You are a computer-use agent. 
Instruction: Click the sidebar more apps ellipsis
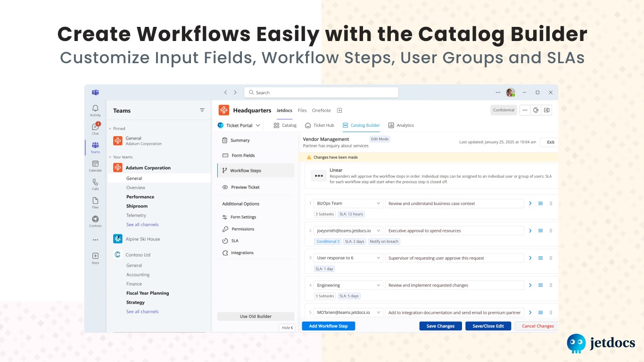(95, 240)
